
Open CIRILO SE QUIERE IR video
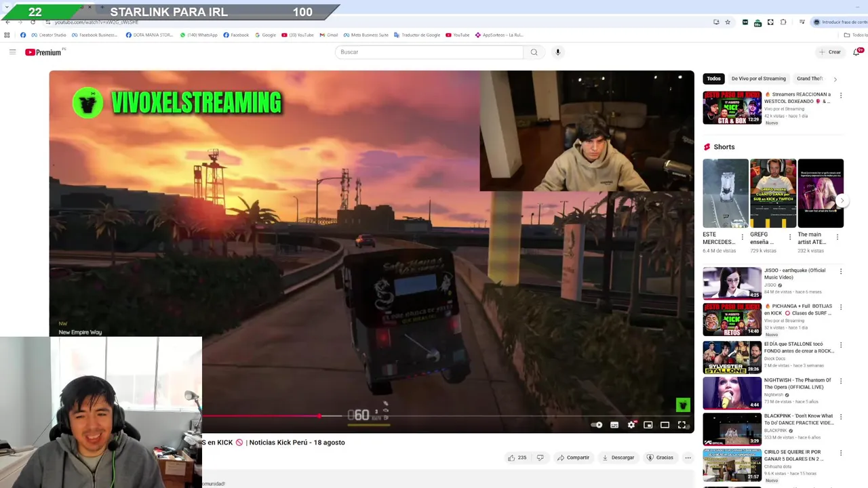[x=732, y=465]
